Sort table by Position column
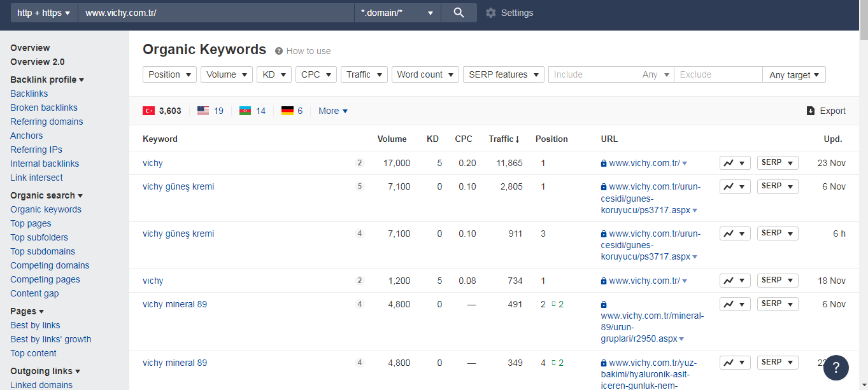 551,139
